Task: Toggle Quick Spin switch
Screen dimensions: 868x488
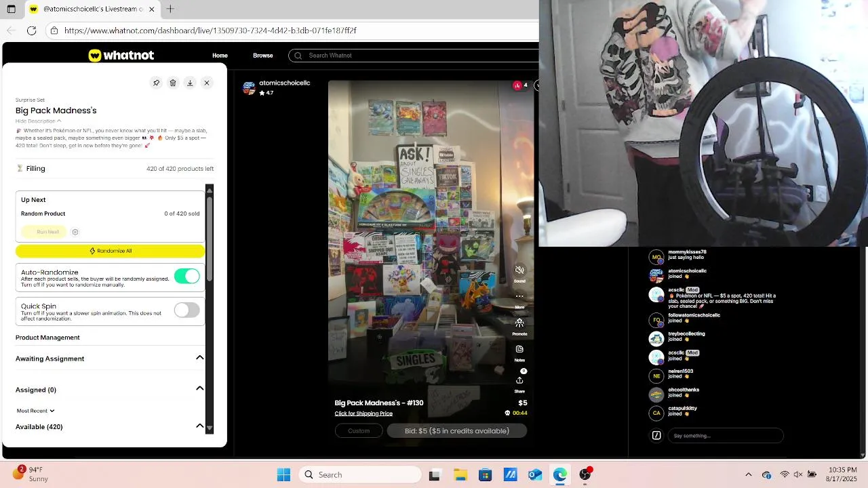Action: 186,310
